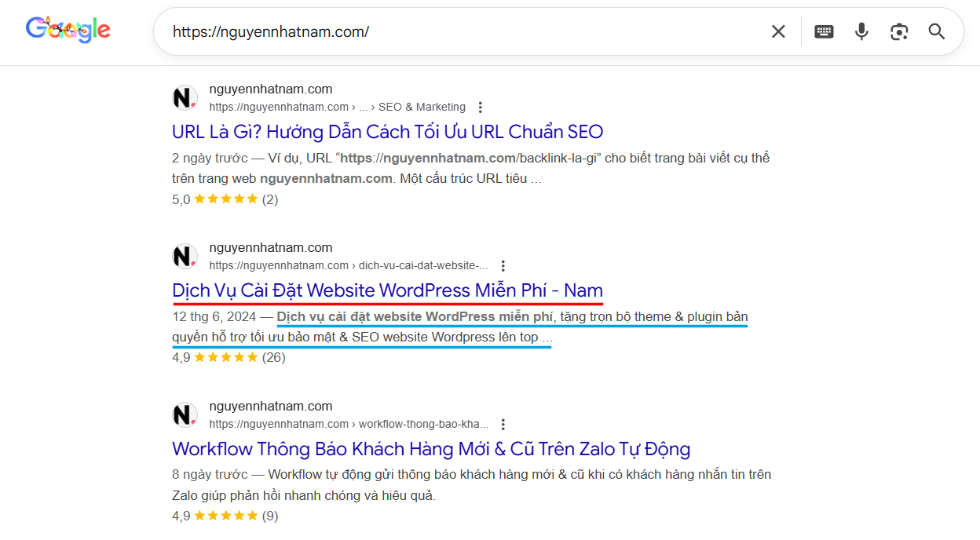The image size is (980, 540).
Task: Click the '8 ngày trước' date text
Action: [208, 475]
